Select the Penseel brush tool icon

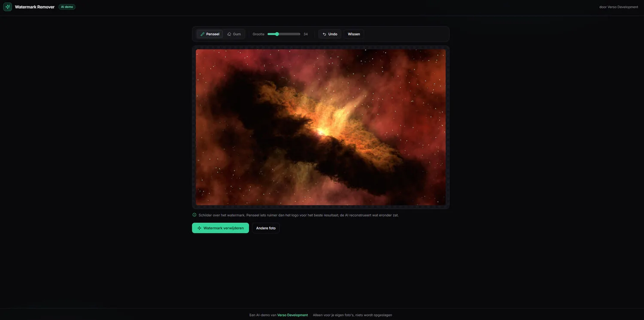click(203, 34)
